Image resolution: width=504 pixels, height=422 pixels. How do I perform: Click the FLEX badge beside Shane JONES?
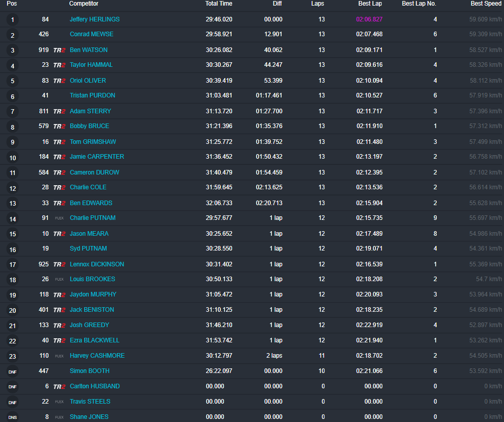pyautogui.click(x=60, y=417)
